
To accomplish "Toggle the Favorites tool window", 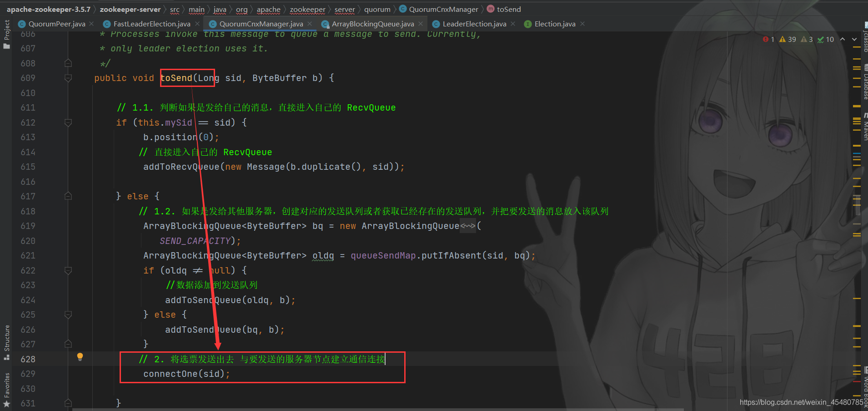I will [x=6, y=390].
